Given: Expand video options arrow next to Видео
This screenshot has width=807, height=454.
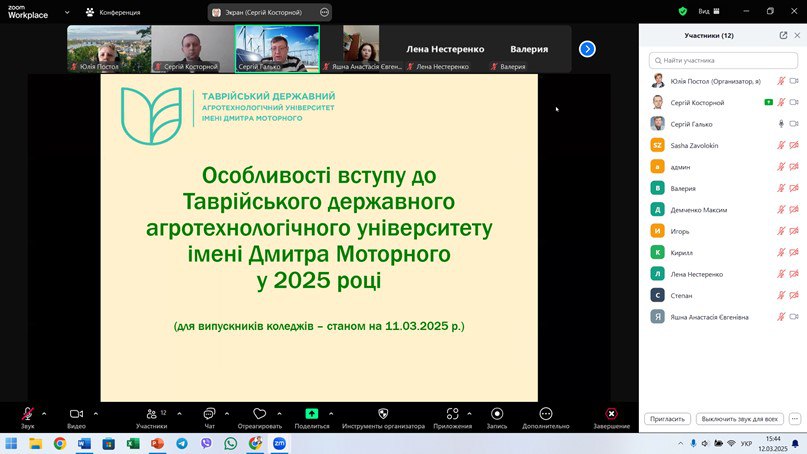Looking at the screenshot, I should point(96,412).
